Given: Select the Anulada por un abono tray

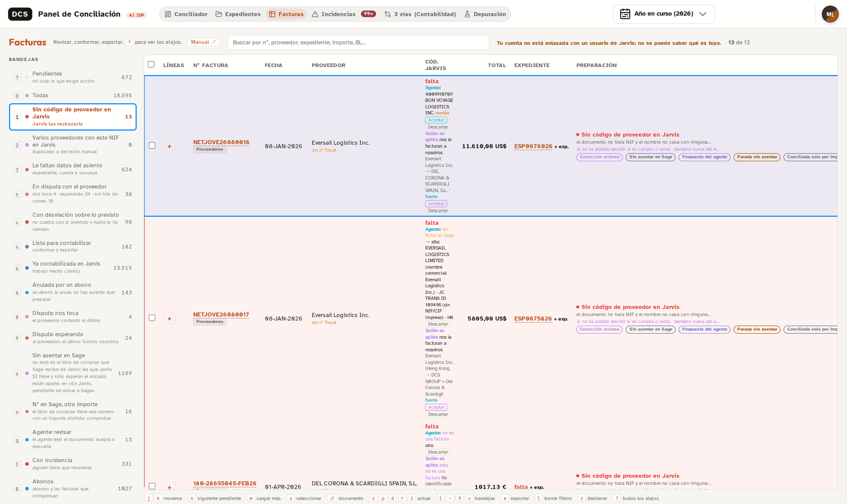Looking at the screenshot, I should (x=73, y=292).
